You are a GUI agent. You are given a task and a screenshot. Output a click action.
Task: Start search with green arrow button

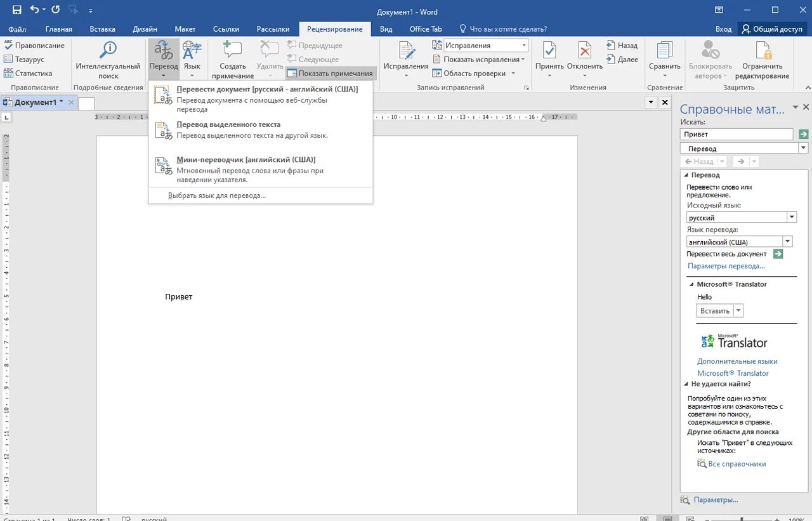(803, 135)
